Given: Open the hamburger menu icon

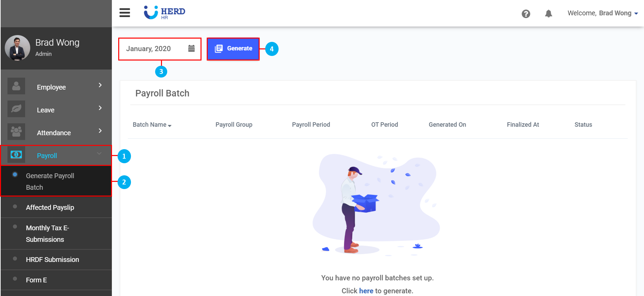Looking at the screenshot, I should pos(124,13).
